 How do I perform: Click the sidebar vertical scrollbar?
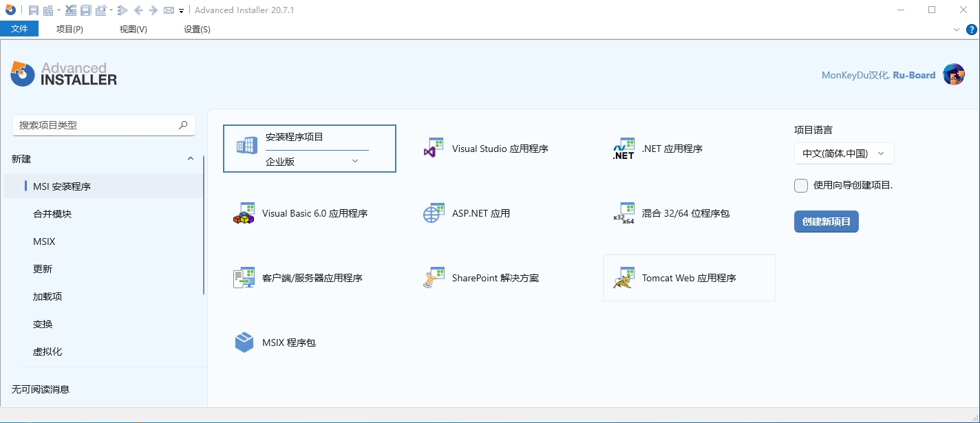tap(204, 225)
